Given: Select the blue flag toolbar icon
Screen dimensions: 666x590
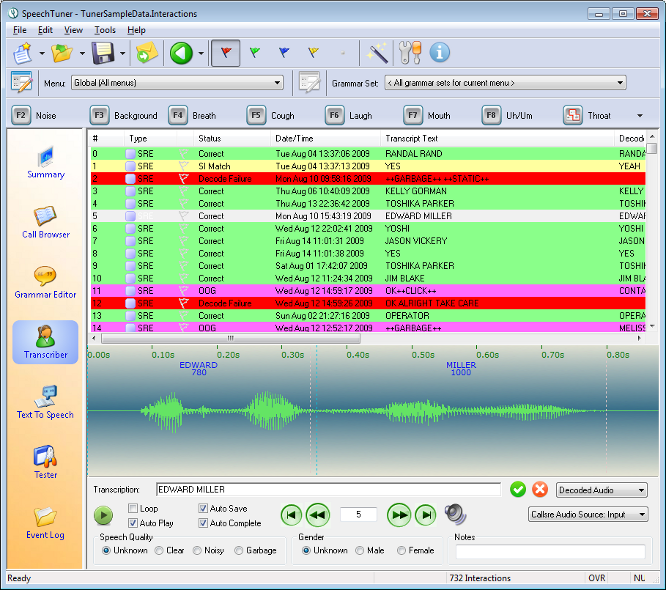Looking at the screenshot, I should click(284, 53).
